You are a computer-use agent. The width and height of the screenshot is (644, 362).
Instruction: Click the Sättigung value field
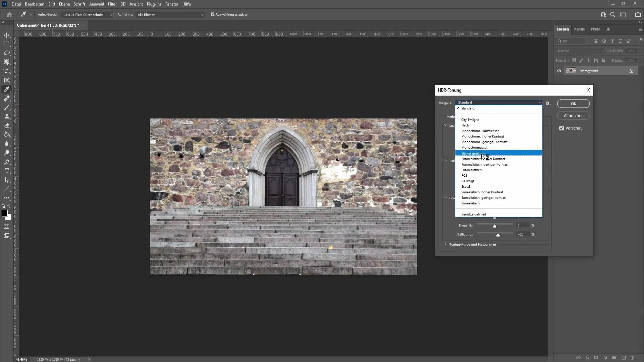click(523, 234)
